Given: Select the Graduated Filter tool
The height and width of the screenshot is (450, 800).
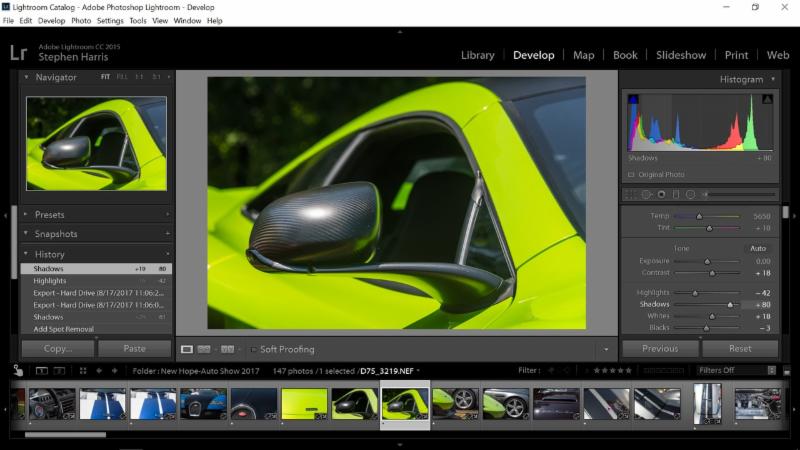Looking at the screenshot, I should [676, 194].
